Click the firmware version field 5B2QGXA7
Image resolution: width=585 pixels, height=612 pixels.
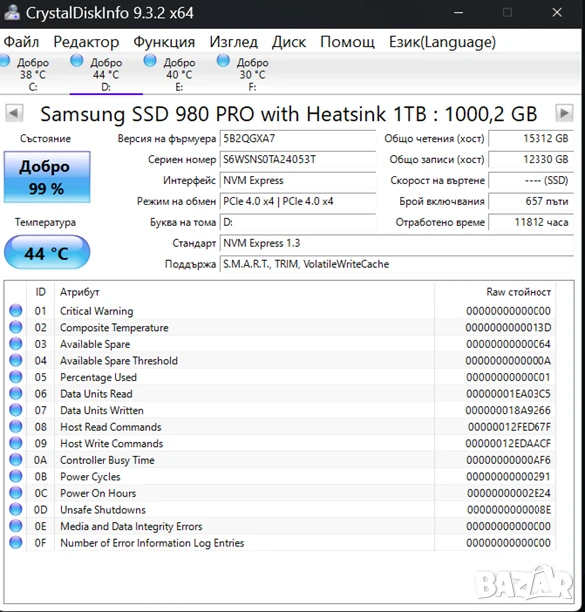point(297,139)
